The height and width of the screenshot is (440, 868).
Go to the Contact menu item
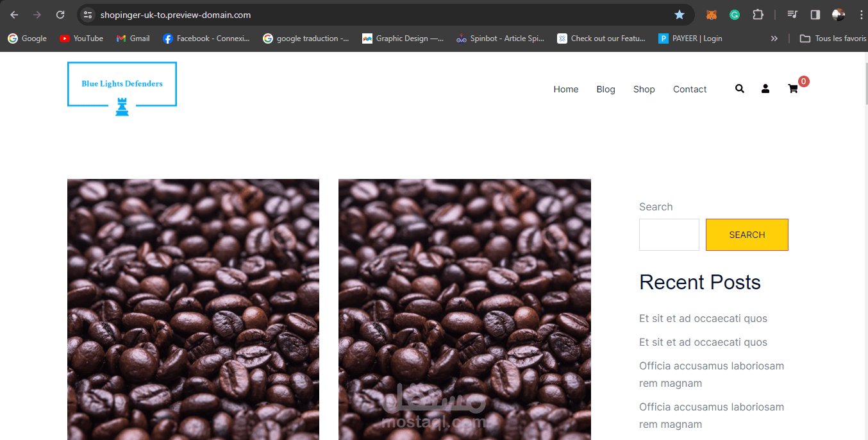click(690, 89)
